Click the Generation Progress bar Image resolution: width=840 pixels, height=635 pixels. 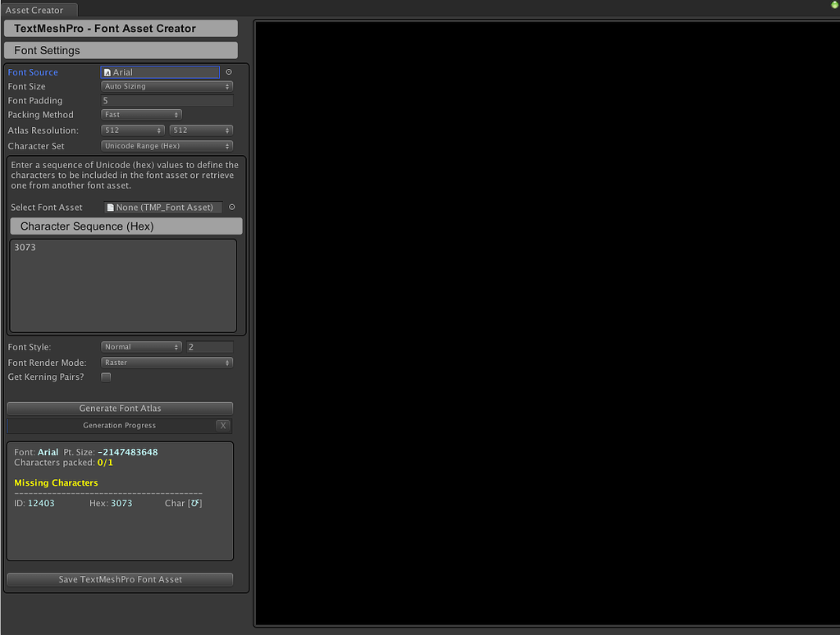115,425
